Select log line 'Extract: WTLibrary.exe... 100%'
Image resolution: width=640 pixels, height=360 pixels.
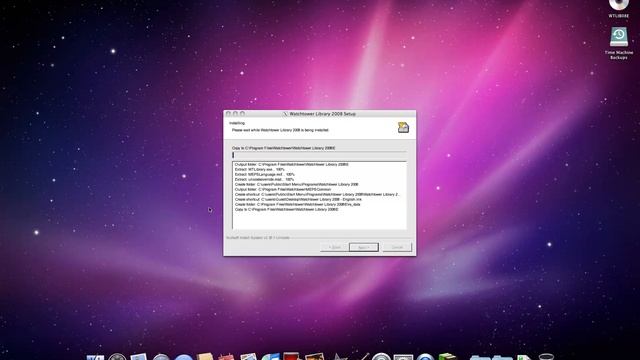click(x=260, y=169)
